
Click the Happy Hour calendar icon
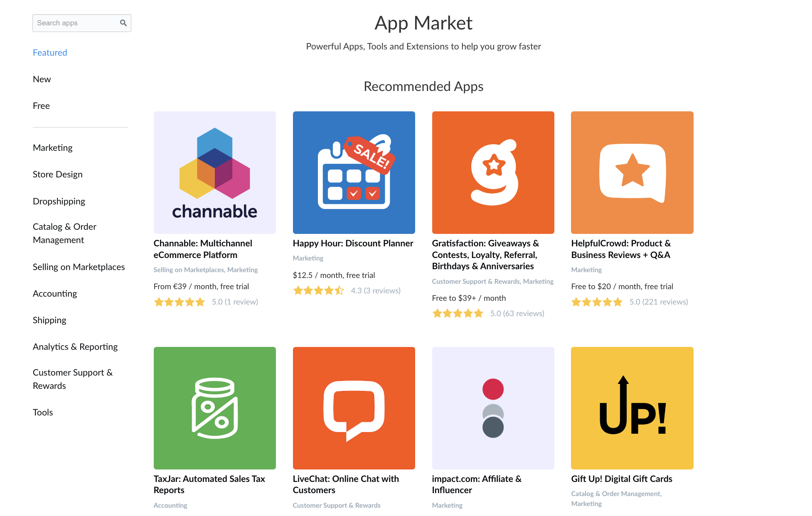point(354,172)
